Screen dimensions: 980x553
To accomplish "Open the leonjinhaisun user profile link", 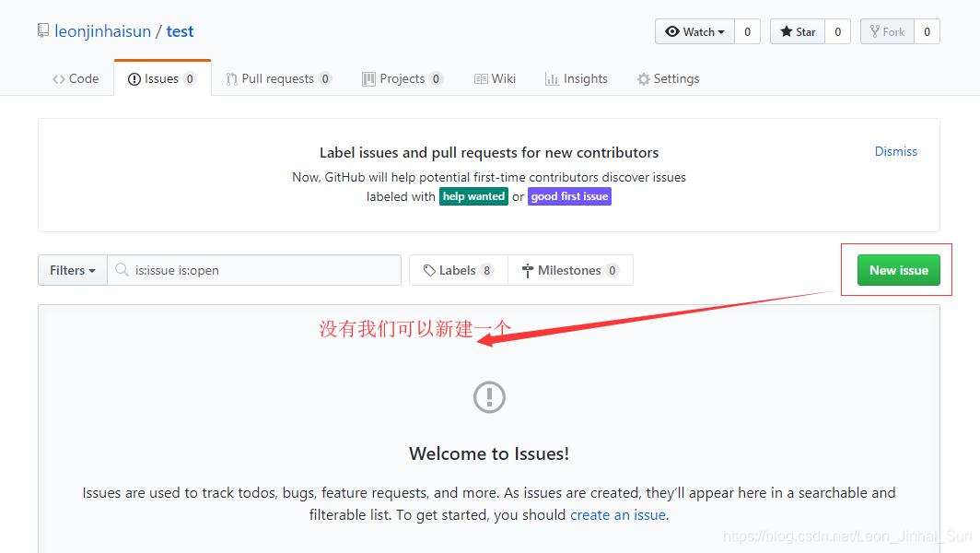I will [x=102, y=31].
